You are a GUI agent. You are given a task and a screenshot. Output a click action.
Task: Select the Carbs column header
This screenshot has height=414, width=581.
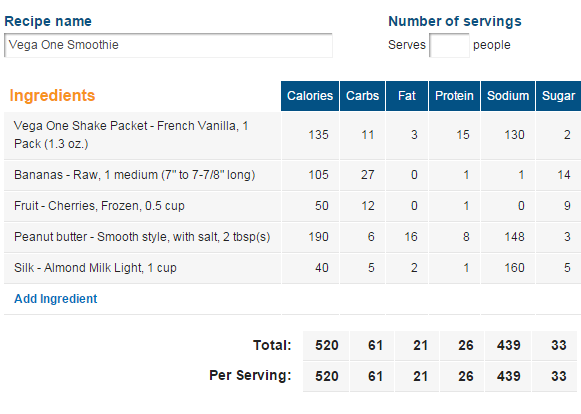(362, 96)
